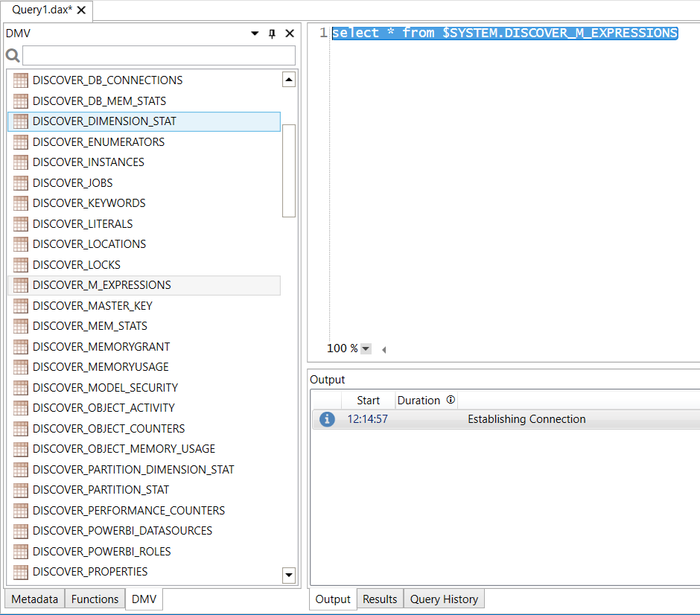Click the query text on editor line 1
The image size is (700, 615).
pos(505,33)
